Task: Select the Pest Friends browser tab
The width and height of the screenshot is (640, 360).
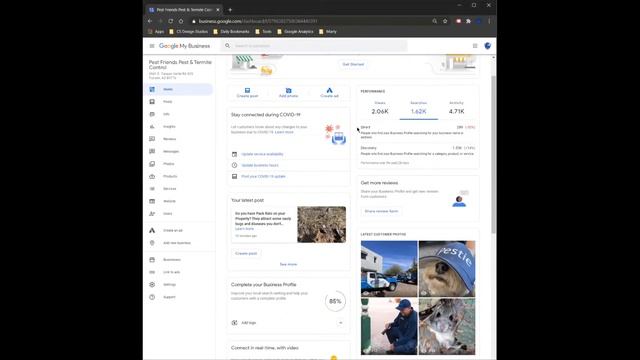Action: point(184,10)
